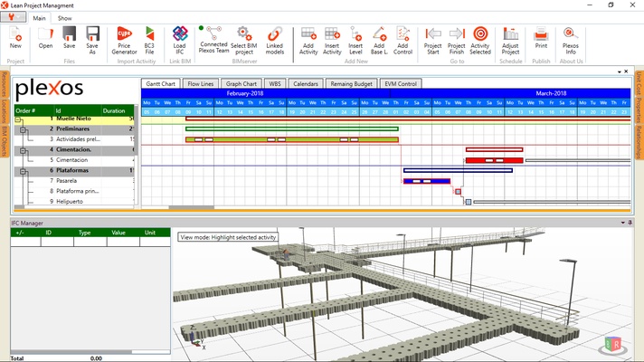Open the Graph Chart tab

tap(241, 83)
